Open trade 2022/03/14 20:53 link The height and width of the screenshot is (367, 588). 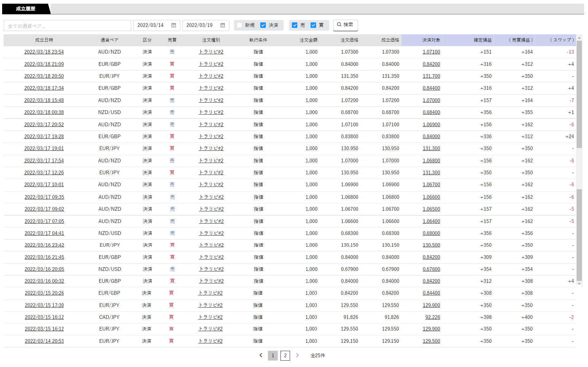click(44, 341)
